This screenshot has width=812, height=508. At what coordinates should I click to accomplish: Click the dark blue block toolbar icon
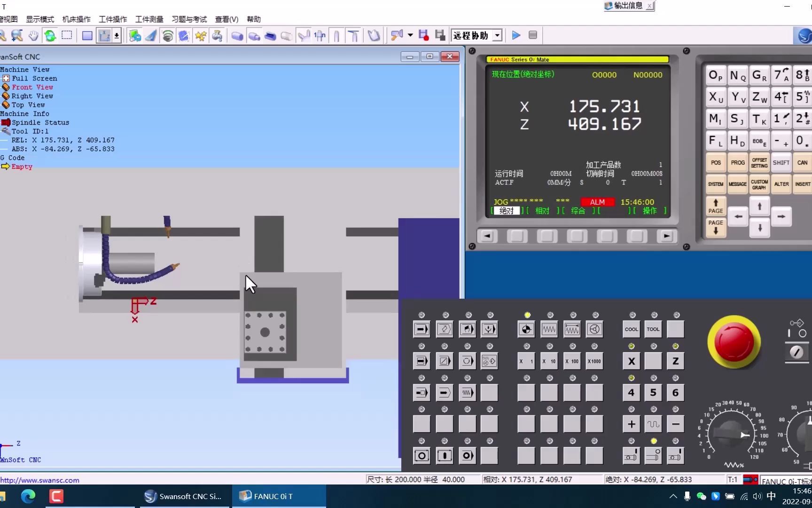[x=270, y=35]
